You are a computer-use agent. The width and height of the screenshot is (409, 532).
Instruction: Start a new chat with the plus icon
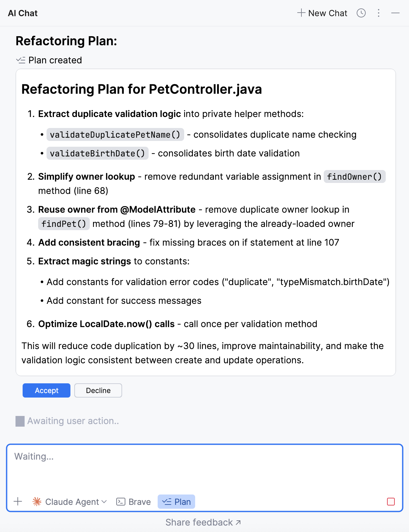(x=301, y=13)
